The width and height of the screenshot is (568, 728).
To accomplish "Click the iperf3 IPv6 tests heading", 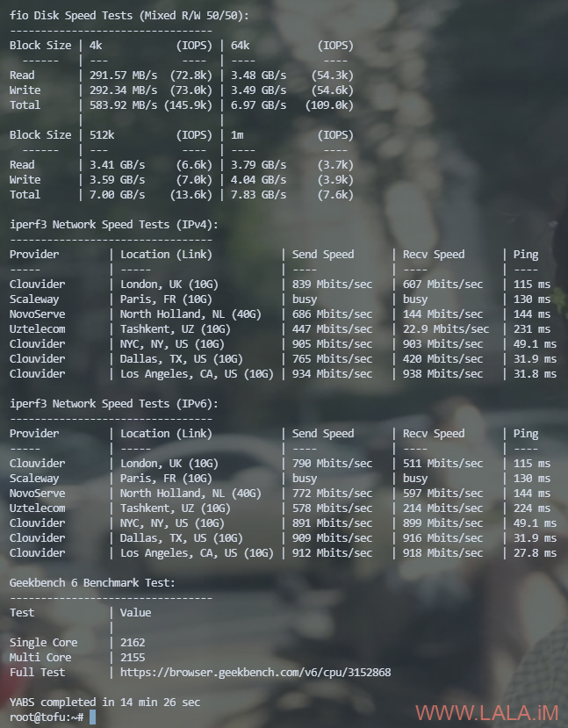I will (114, 404).
